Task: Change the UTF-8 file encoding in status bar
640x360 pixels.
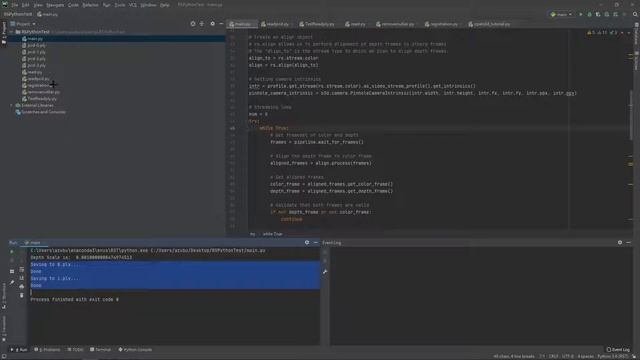Action: pos(568,356)
